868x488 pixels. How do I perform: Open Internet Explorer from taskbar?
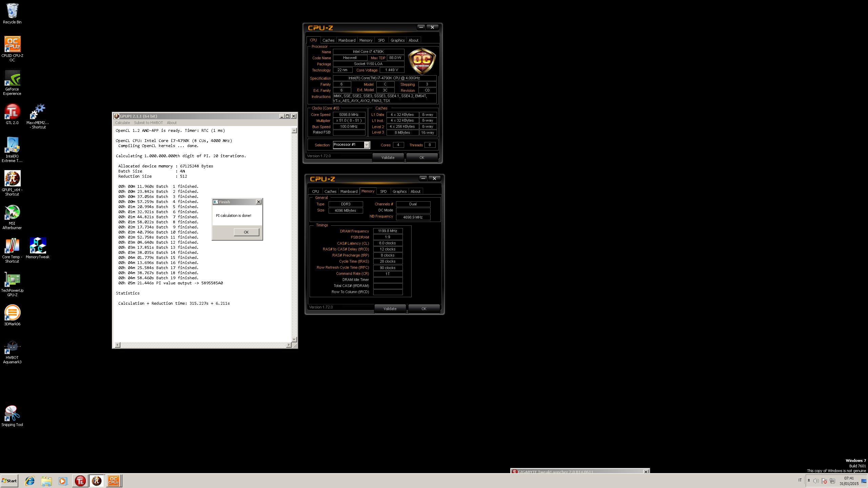tap(30, 481)
